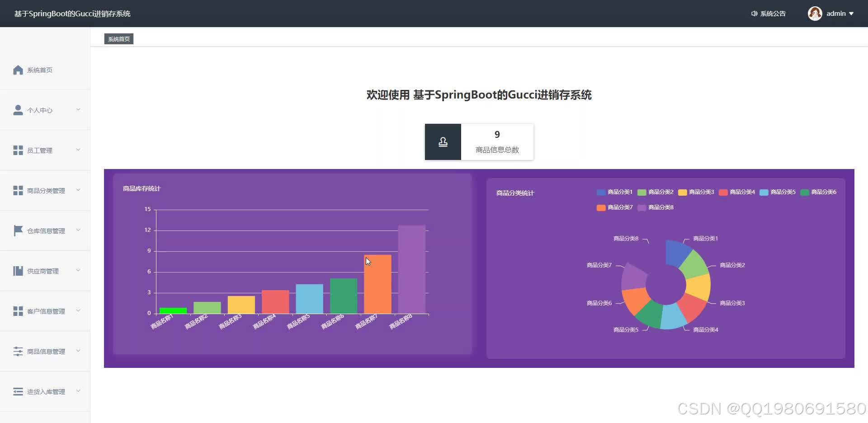Viewport: 868px width, 423px height.
Task: Click the light green 商品名称2 bar
Action: tap(207, 308)
